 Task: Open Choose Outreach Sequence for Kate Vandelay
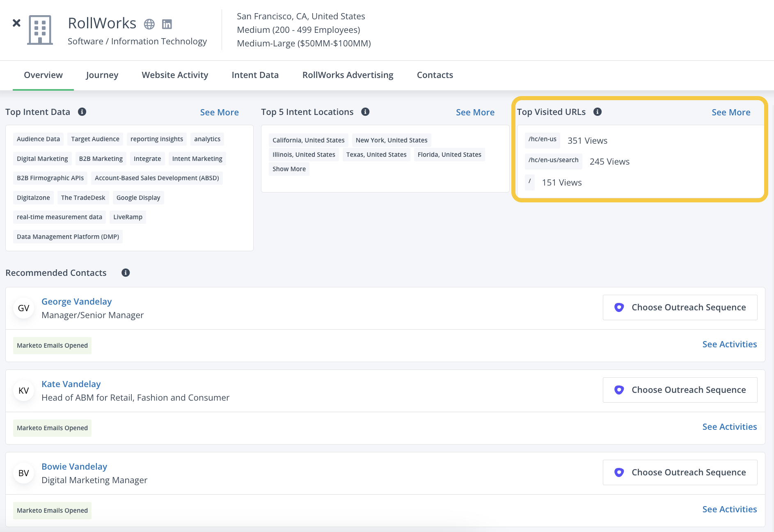point(680,390)
